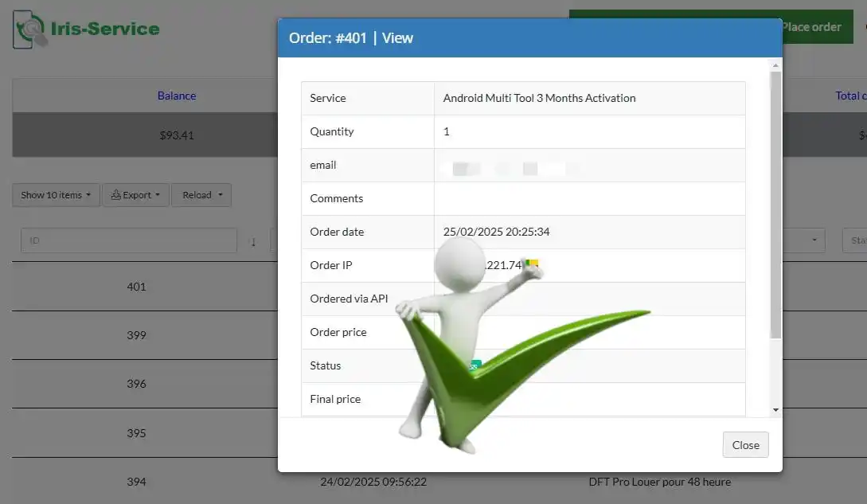Click the Ordered via API label

tap(349, 299)
